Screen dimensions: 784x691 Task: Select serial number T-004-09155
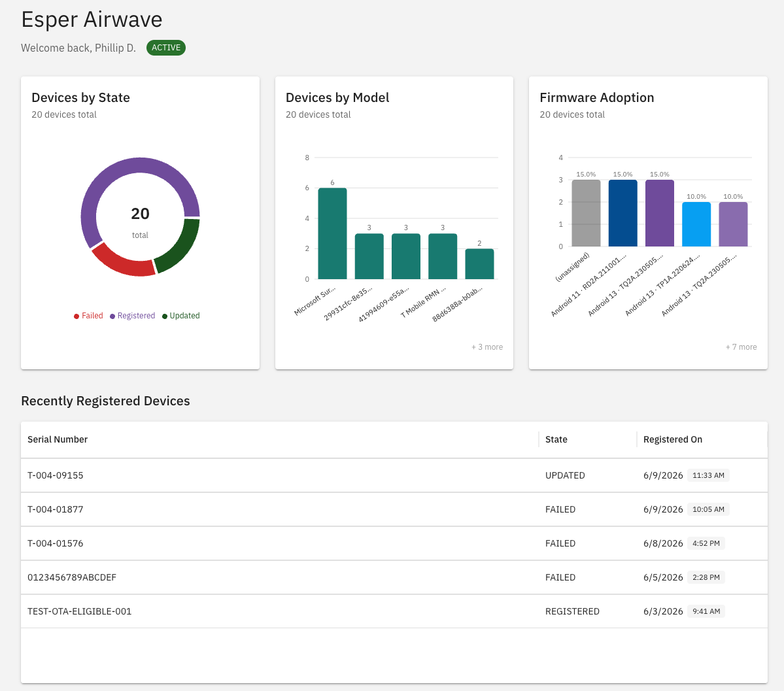[x=56, y=475]
